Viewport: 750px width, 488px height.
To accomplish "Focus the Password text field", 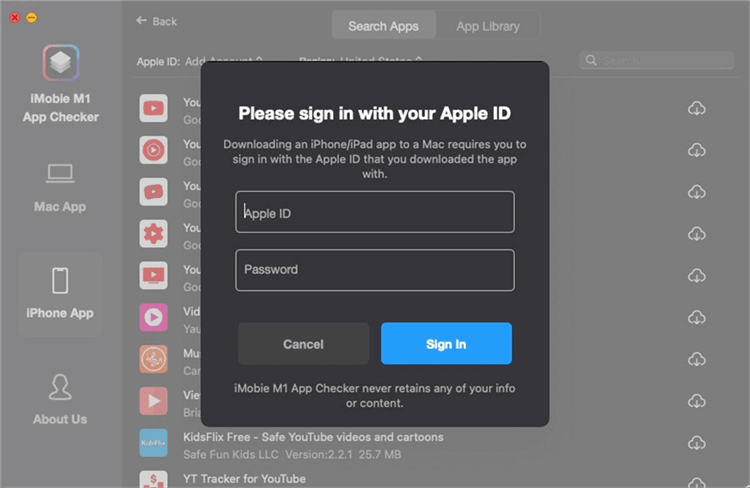I will [375, 270].
